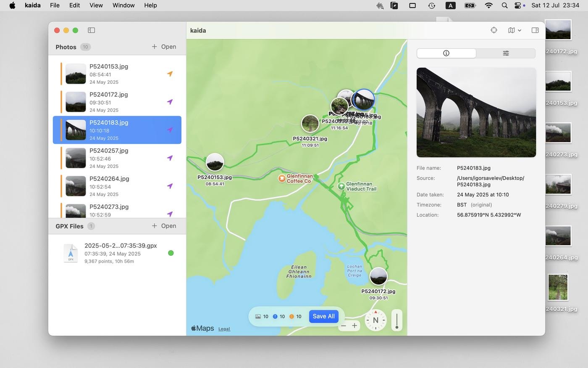Select photo P5240153.jpg in the list

coord(117,74)
